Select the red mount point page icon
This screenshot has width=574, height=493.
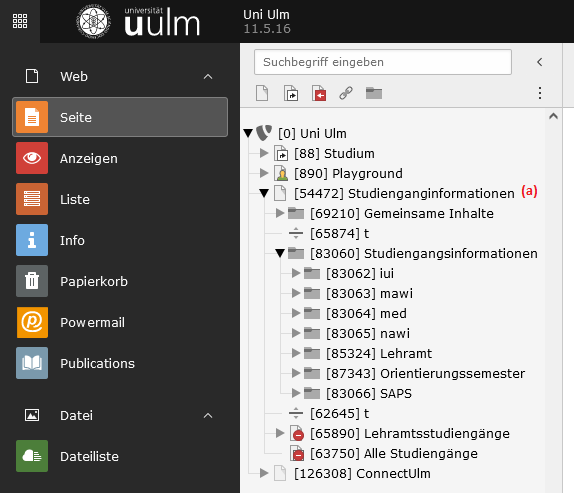319,93
